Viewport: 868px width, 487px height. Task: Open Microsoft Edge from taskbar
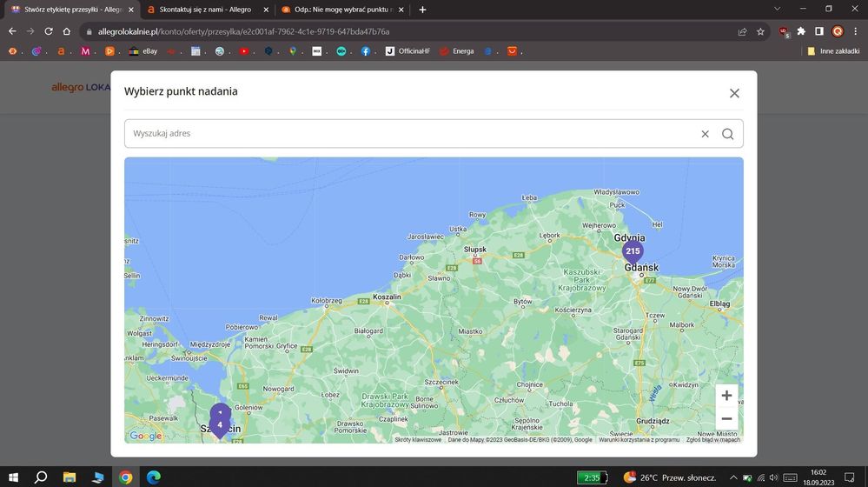154,477
